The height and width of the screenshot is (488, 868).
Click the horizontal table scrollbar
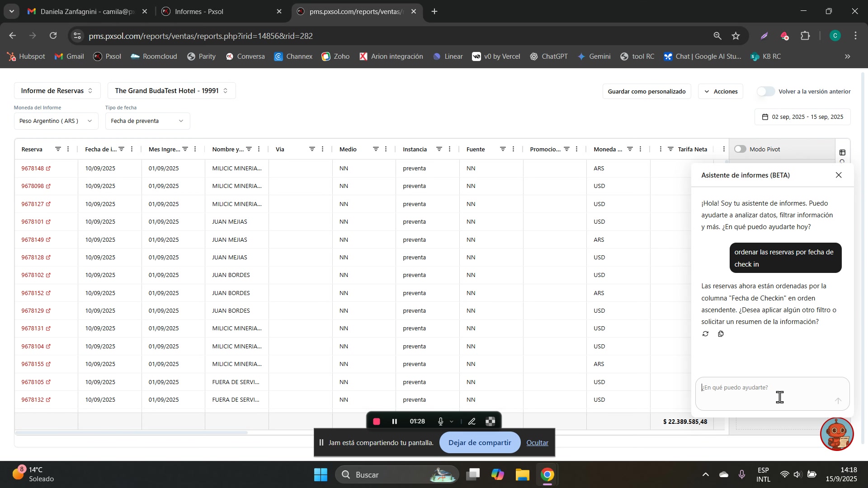[131, 433]
